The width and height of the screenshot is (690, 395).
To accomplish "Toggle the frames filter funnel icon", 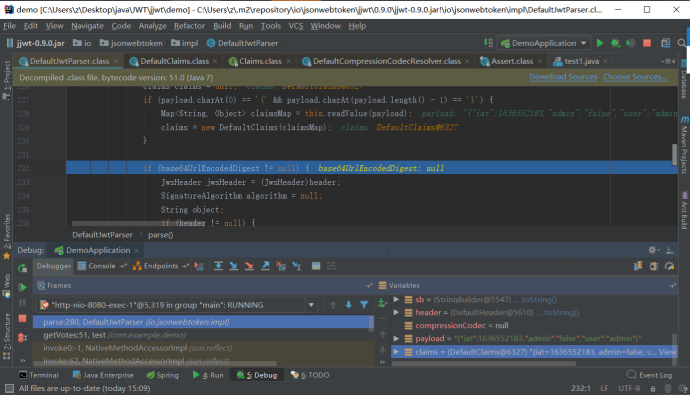I will pos(364,304).
